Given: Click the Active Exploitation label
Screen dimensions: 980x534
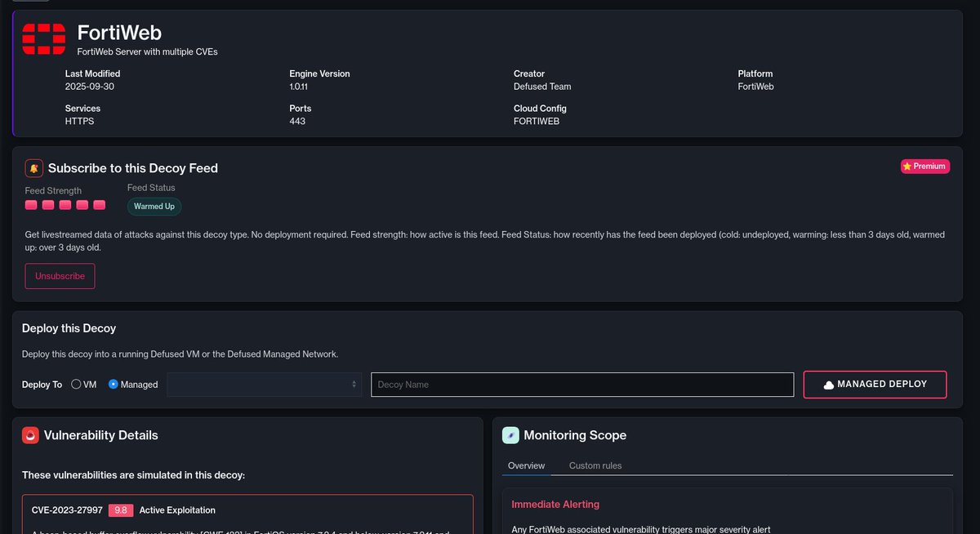Looking at the screenshot, I should pyautogui.click(x=177, y=510).
